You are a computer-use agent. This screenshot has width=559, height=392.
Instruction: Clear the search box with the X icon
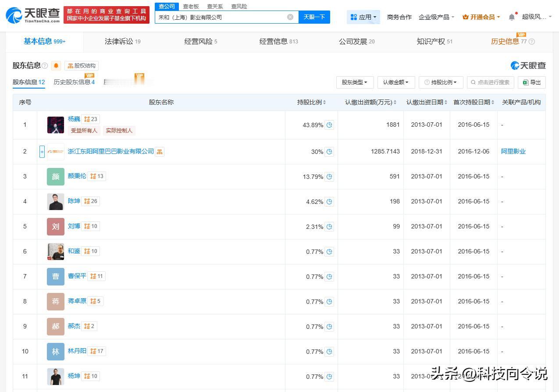pos(290,17)
